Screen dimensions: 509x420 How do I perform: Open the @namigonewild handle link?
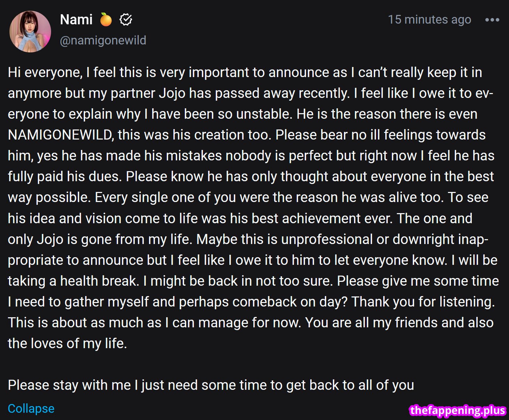click(103, 40)
